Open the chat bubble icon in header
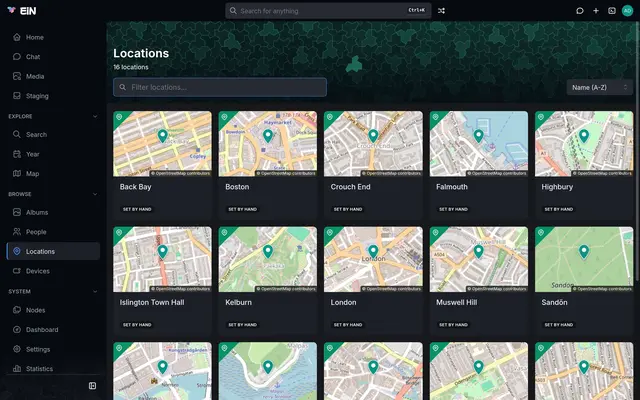This screenshot has width=640, height=400. 580,11
